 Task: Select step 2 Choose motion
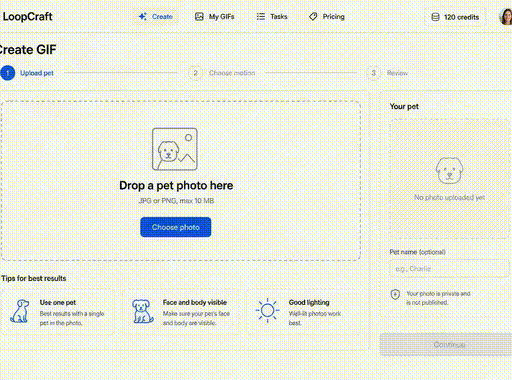point(222,73)
